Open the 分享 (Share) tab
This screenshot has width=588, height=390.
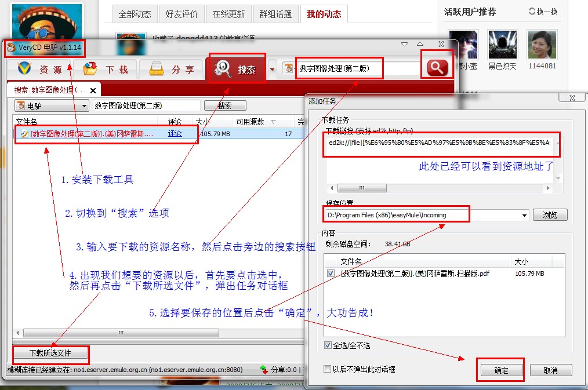(x=172, y=70)
